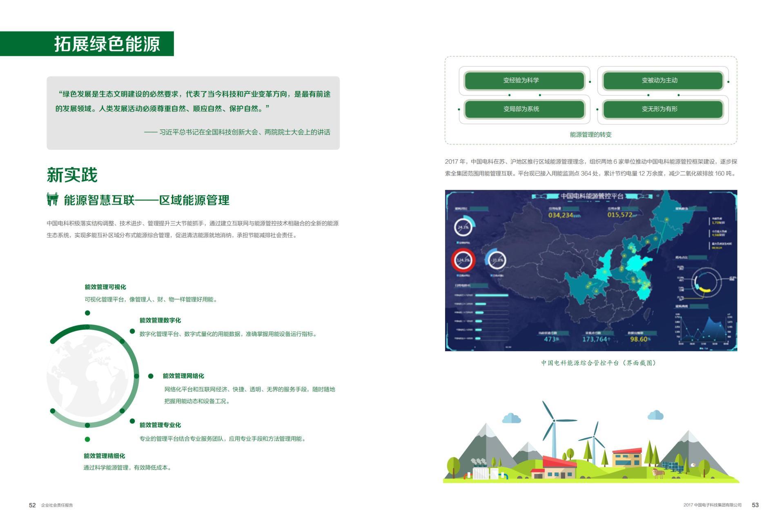
Task: Click the globe graphic inside the green ring
Action: pos(87,376)
